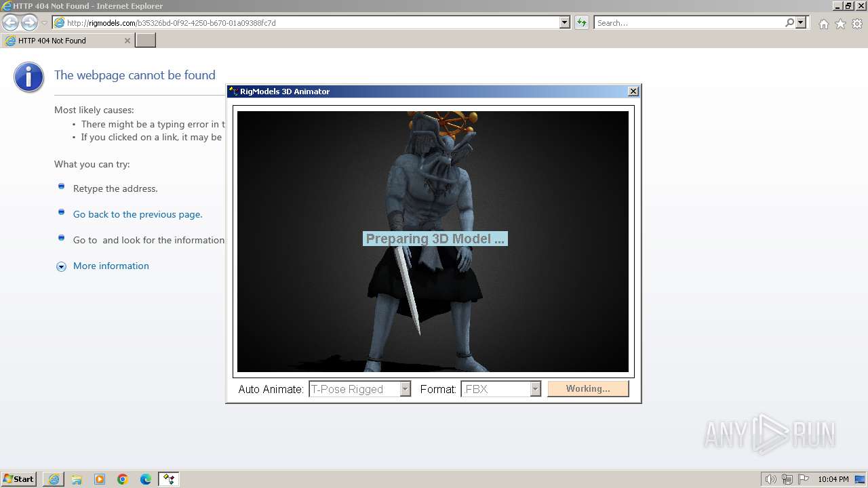The image size is (868, 488).
Task: Expand the address bar autocomplete dropdown
Action: 565,22
